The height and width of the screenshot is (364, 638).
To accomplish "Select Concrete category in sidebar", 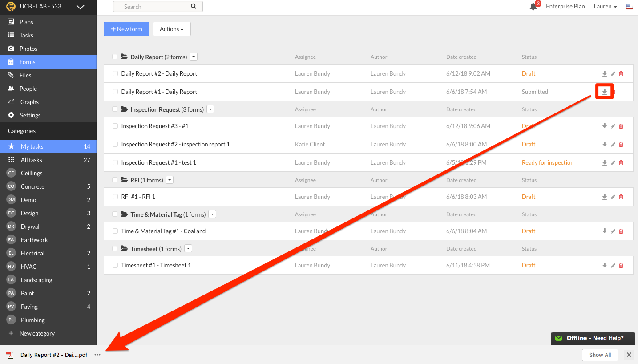I will [48, 186].
